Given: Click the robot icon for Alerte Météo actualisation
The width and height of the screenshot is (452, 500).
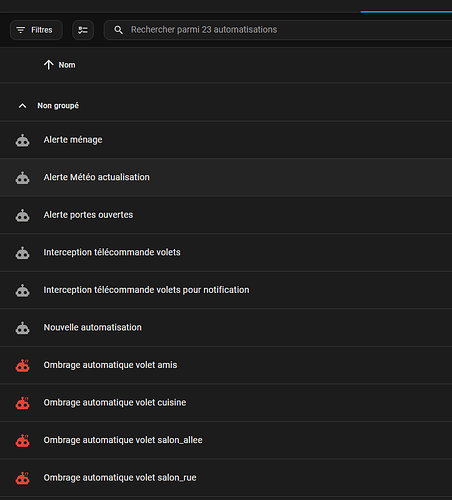Looking at the screenshot, I should pos(22,178).
